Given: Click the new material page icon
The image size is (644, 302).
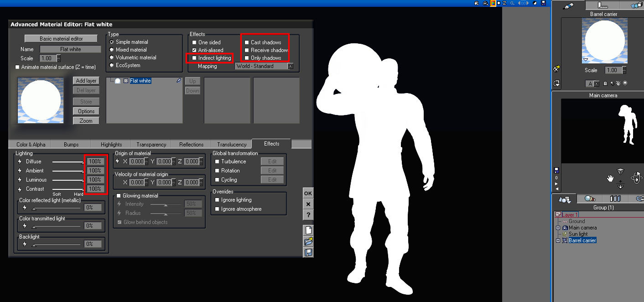Looking at the screenshot, I should click(x=308, y=230).
